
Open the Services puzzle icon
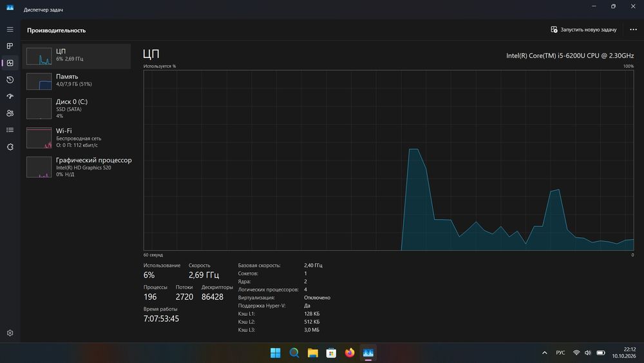point(10,147)
